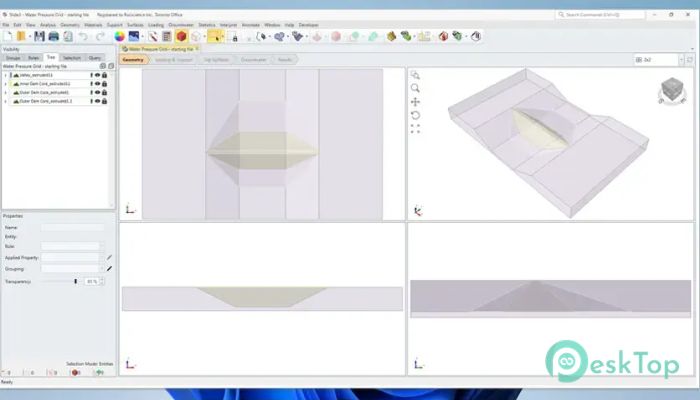Open the File menu

tap(5, 25)
